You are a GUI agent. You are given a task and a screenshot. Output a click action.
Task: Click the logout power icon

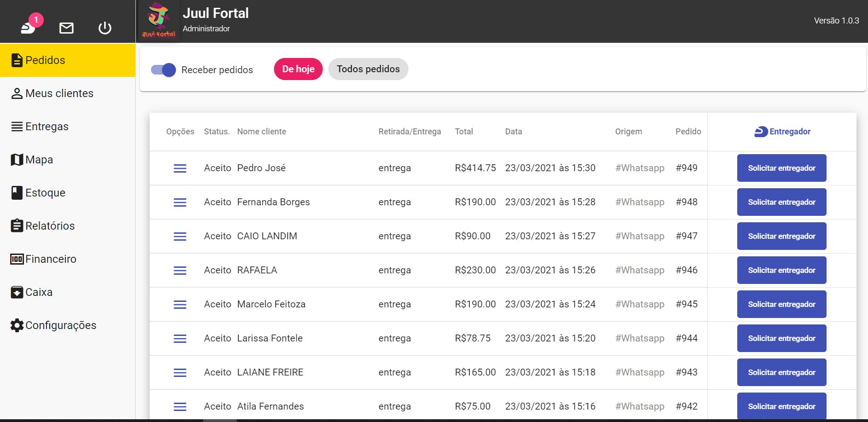pos(105,28)
